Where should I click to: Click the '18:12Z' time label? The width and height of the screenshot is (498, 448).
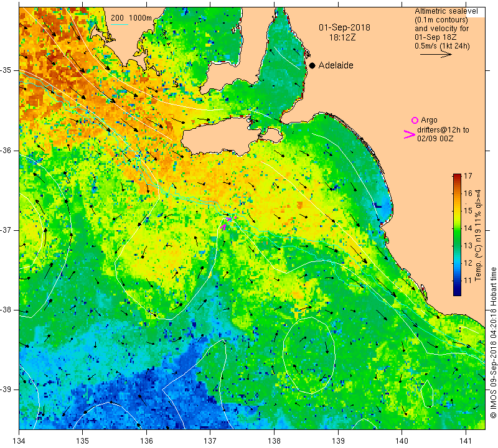coord(342,37)
